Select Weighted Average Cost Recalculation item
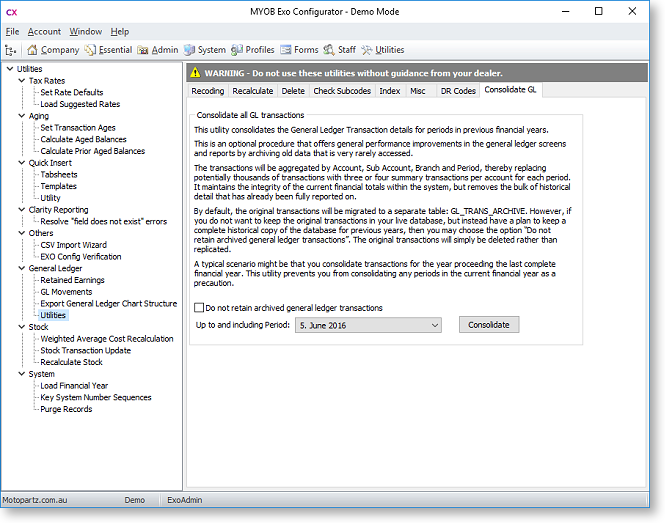Image resolution: width=665 pixels, height=523 pixels. click(x=107, y=338)
